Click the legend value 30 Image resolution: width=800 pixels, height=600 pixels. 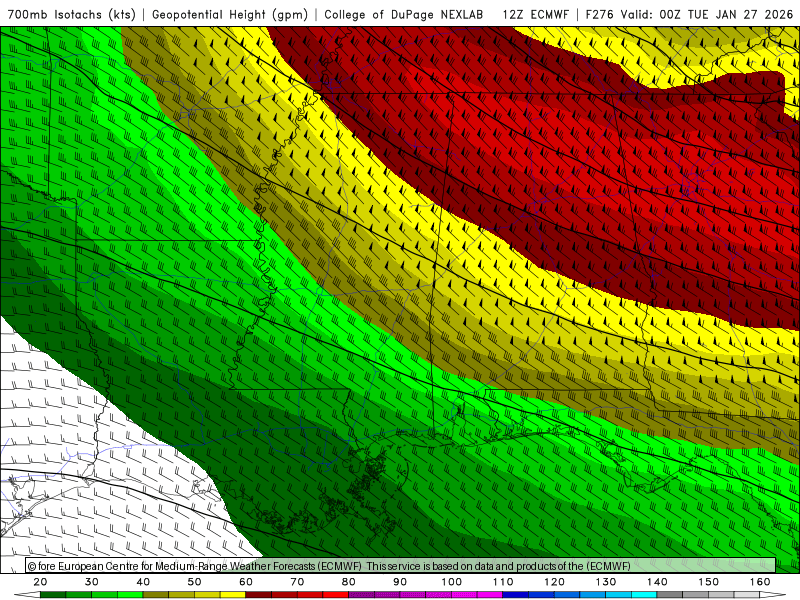coord(92,582)
